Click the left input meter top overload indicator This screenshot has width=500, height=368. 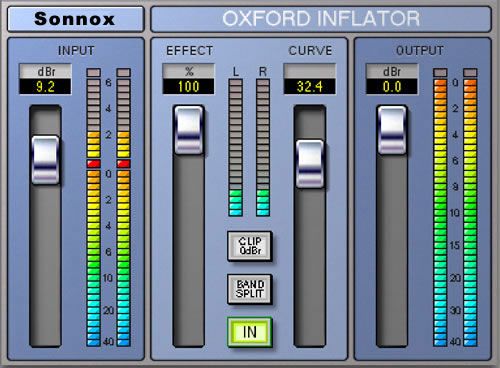pyautogui.click(x=94, y=72)
